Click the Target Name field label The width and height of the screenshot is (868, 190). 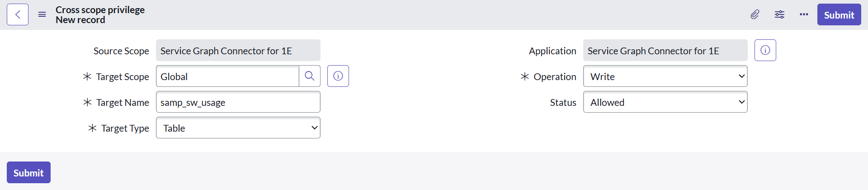click(123, 103)
